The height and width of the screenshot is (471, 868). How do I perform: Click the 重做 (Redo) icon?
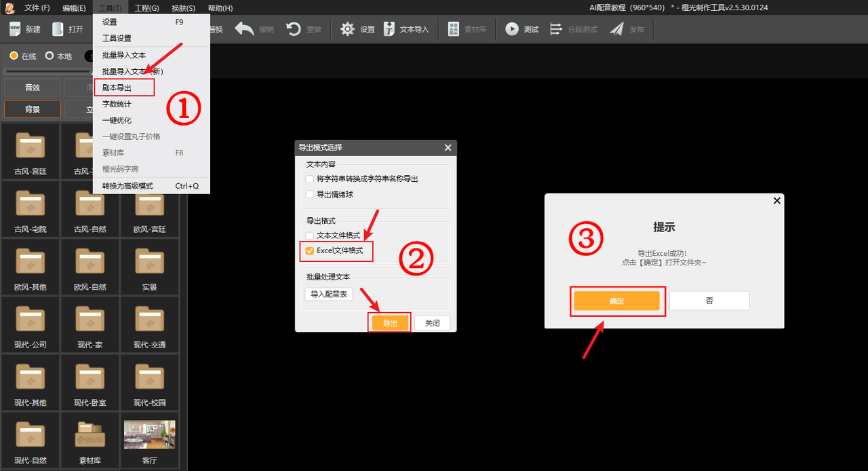pyautogui.click(x=294, y=29)
